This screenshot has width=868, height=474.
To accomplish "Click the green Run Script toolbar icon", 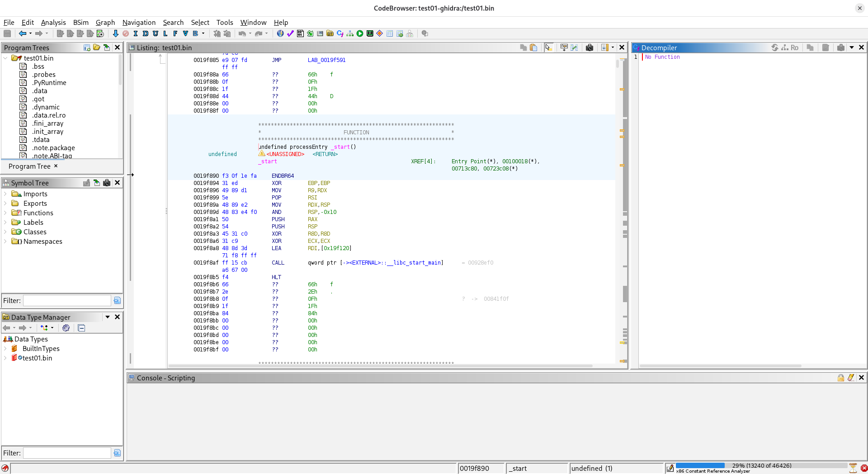I will point(360,33).
